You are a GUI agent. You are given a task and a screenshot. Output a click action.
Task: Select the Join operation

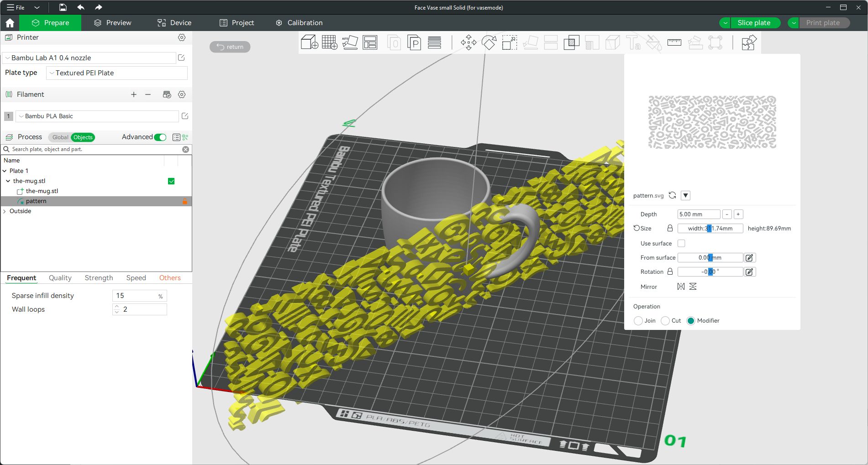(638, 321)
